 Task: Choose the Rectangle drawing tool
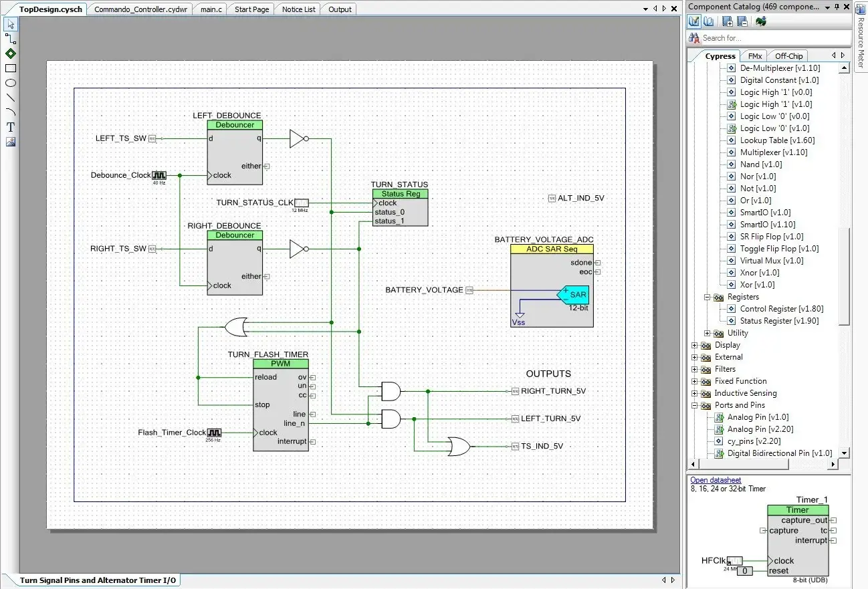[10, 68]
